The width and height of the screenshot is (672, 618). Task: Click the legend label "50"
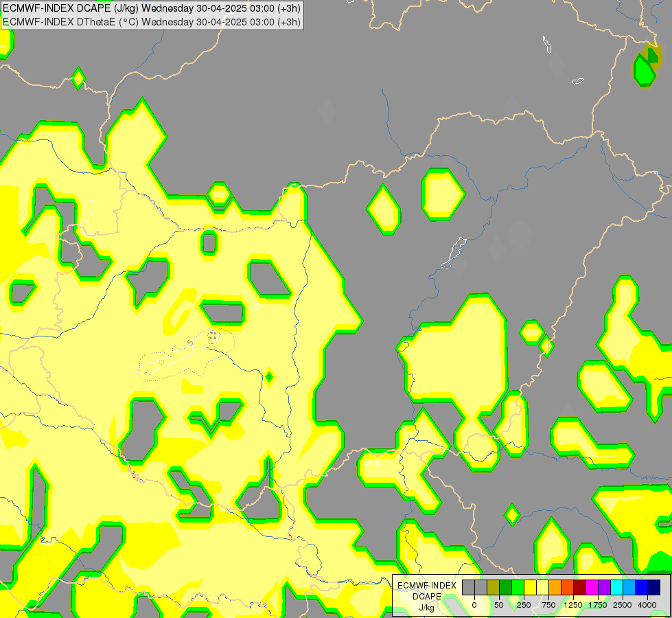click(499, 605)
